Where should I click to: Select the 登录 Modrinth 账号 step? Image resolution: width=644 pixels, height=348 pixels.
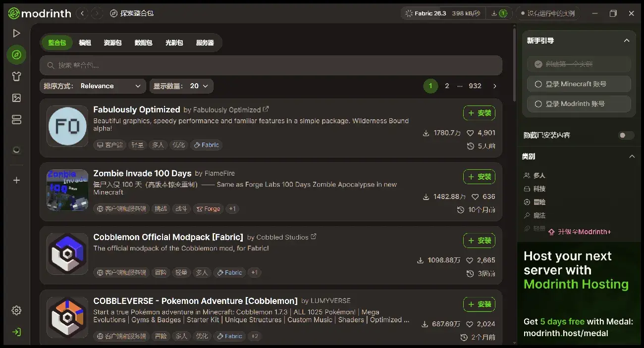coord(579,104)
